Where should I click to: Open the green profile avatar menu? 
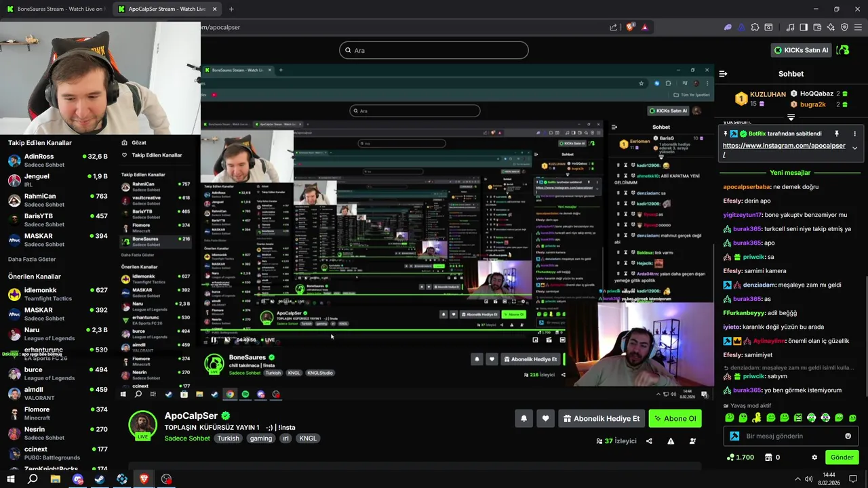click(x=843, y=50)
